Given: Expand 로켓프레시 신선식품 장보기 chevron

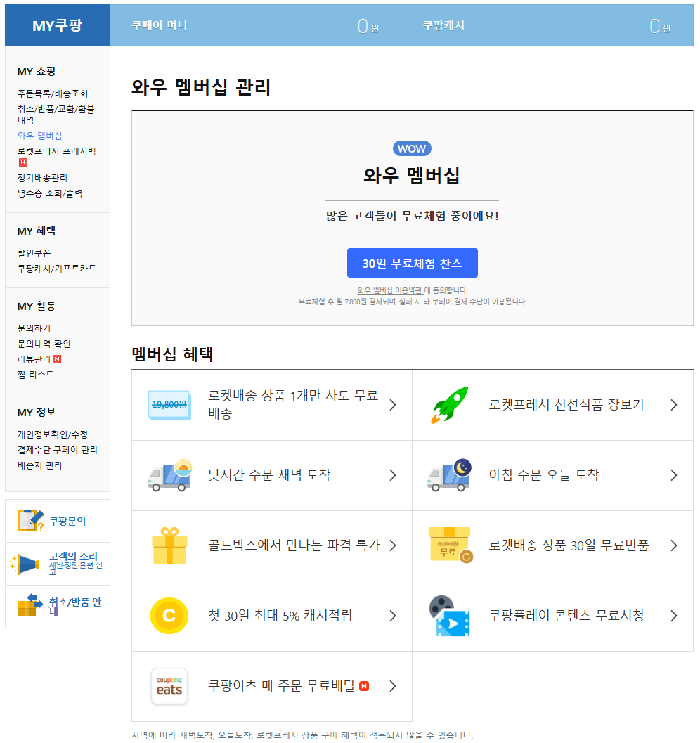Looking at the screenshot, I should click(673, 405).
